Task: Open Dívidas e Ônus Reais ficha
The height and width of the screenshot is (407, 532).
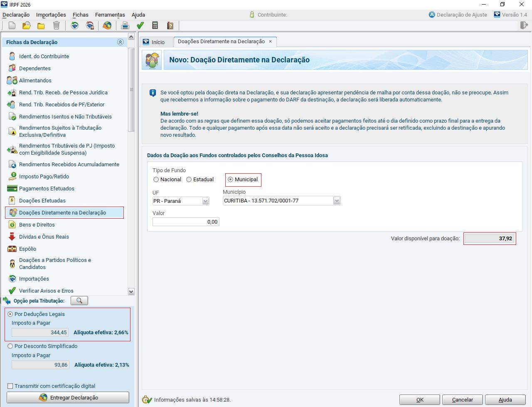Action: tap(44, 237)
